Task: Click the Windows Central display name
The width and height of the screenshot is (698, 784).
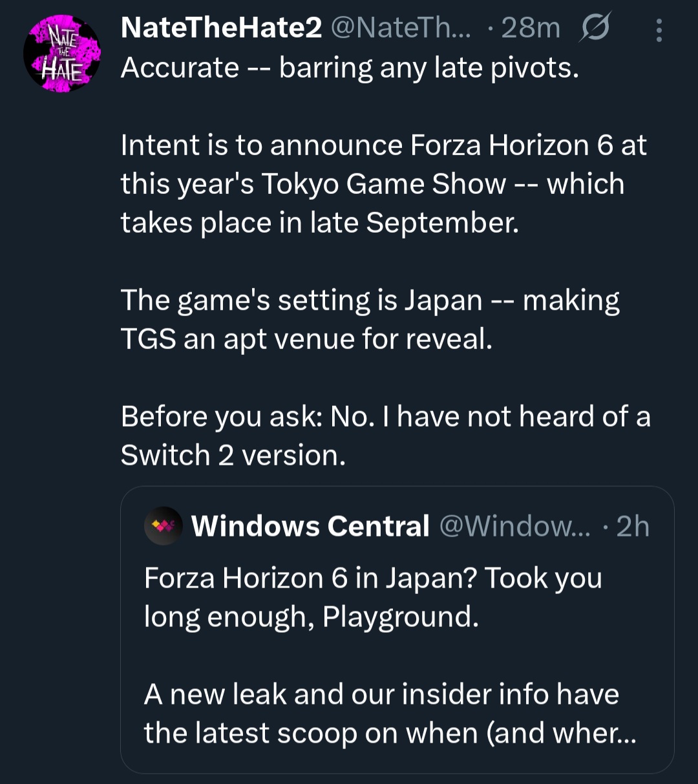Action: [x=310, y=526]
